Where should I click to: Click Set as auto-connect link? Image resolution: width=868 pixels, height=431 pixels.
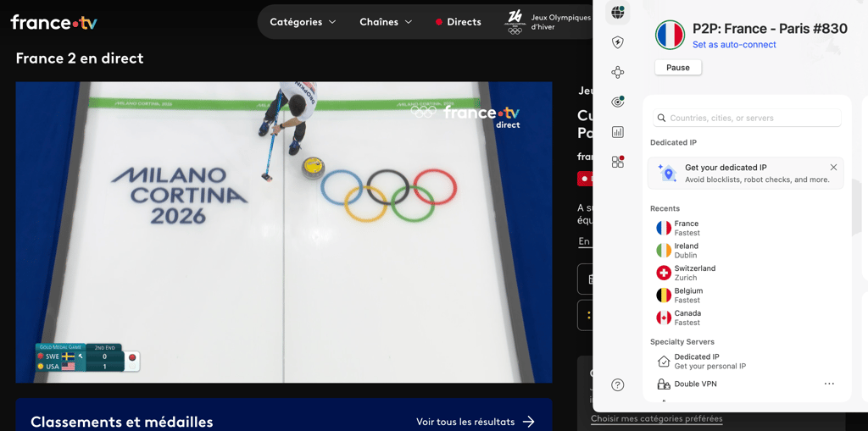click(734, 44)
